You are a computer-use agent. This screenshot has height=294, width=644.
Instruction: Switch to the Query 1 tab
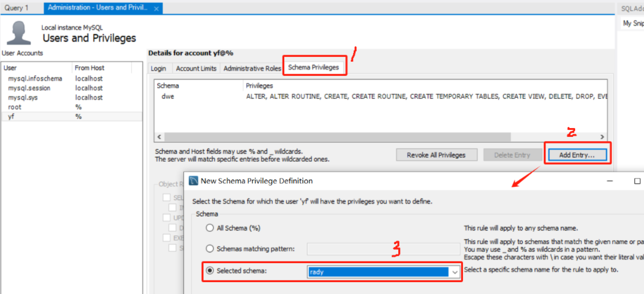click(17, 8)
